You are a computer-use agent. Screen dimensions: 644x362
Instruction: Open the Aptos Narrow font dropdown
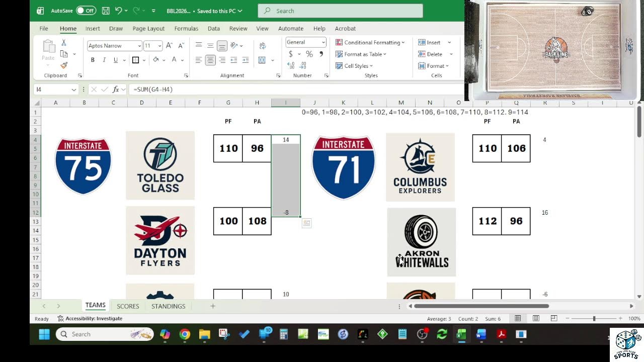click(139, 46)
